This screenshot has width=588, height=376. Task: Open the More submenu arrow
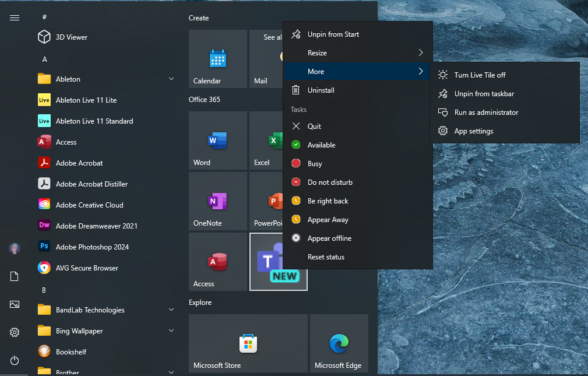(x=421, y=71)
